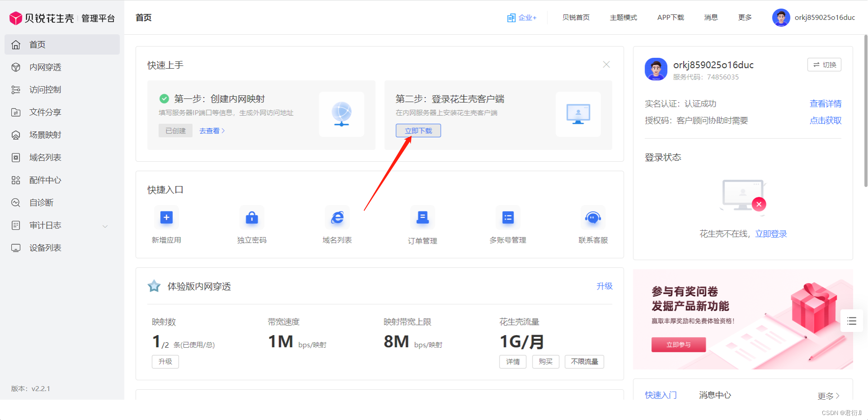This screenshot has width=868, height=420.
Task: Open the 域名列表 shortcut icon
Action: [337, 218]
